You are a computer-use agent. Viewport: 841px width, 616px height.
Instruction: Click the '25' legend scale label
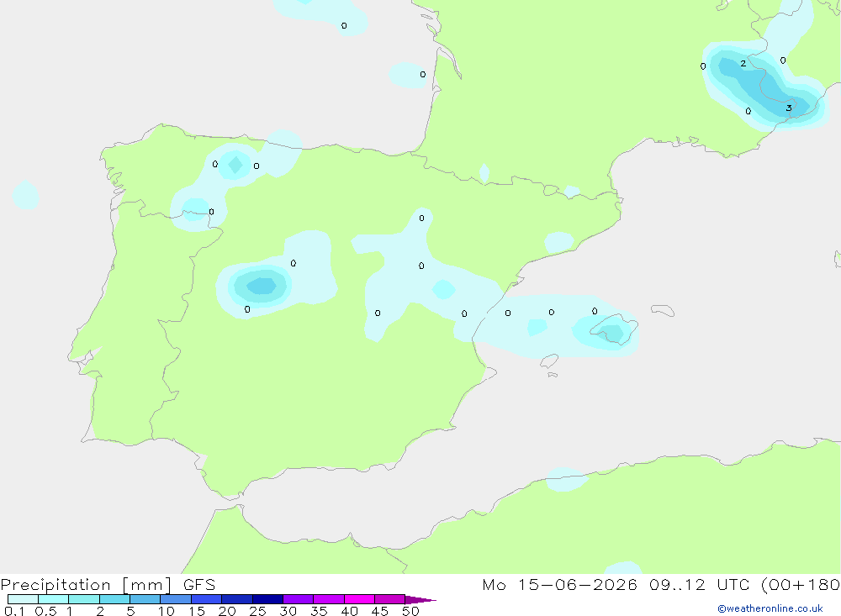[257, 611]
